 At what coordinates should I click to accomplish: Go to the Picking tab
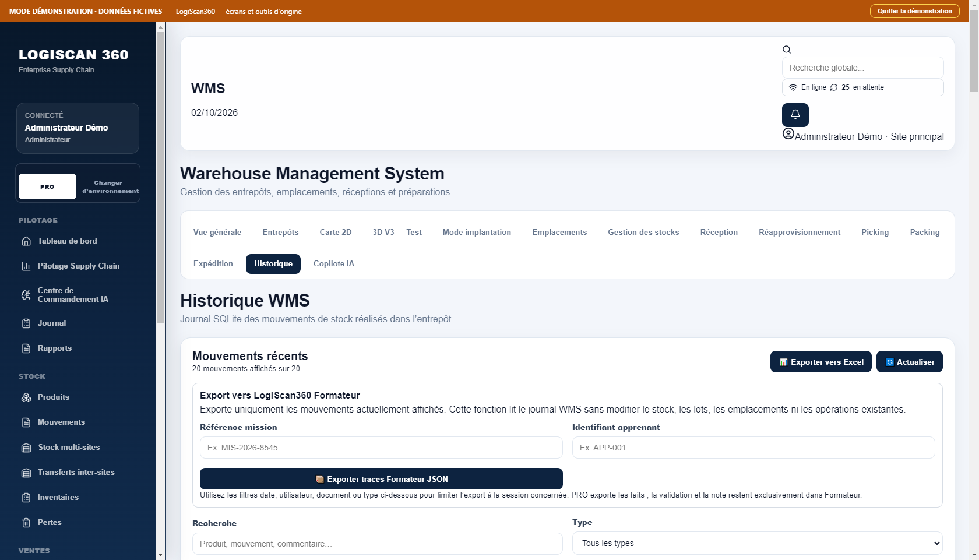click(875, 232)
